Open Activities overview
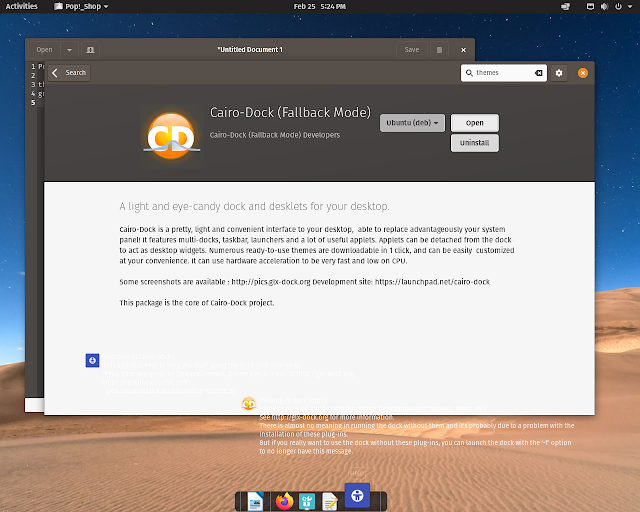Screen dimensions: 640x512 tap(22, 6)
